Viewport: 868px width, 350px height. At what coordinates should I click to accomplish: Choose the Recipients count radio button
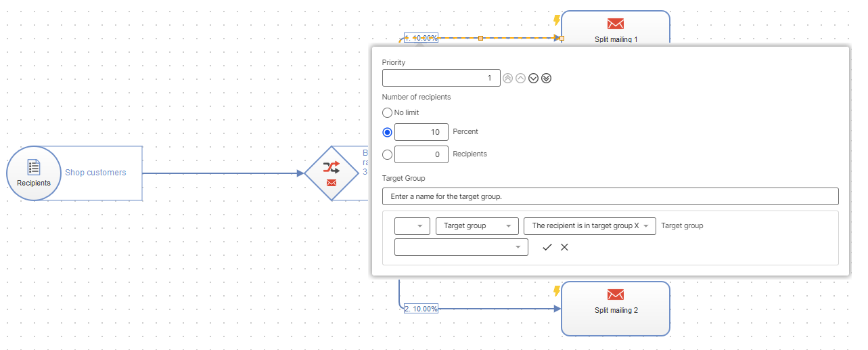click(x=388, y=154)
